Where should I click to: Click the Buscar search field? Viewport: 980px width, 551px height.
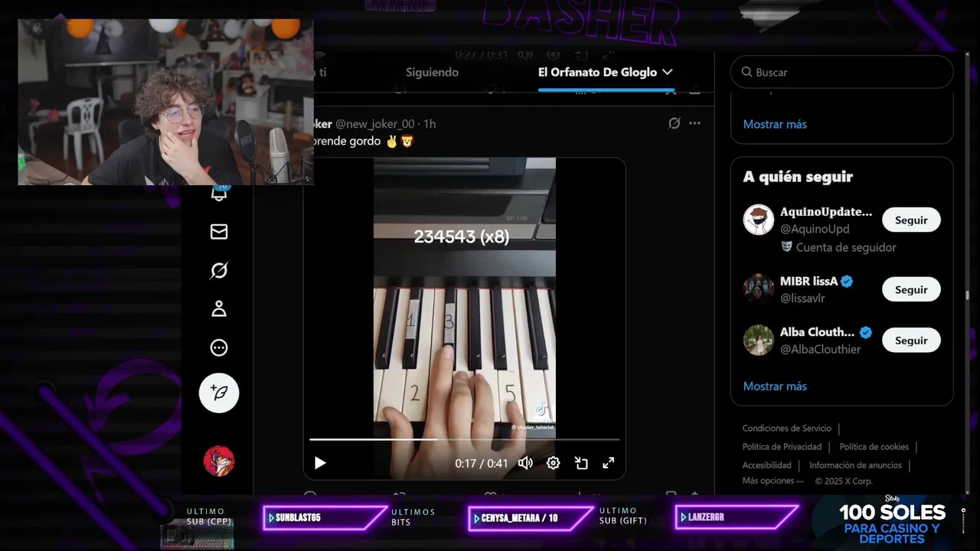tap(841, 72)
